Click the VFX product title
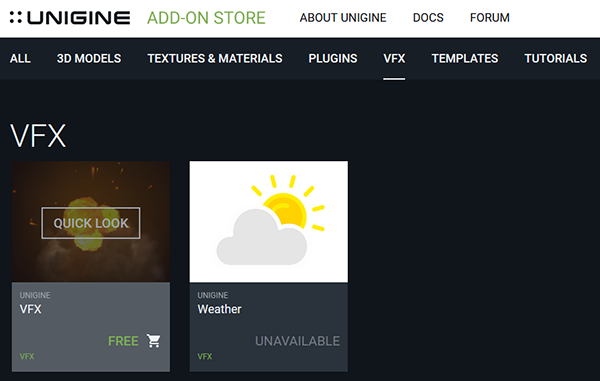The width and height of the screenshot is (600, 381). [x=31, y=309]
